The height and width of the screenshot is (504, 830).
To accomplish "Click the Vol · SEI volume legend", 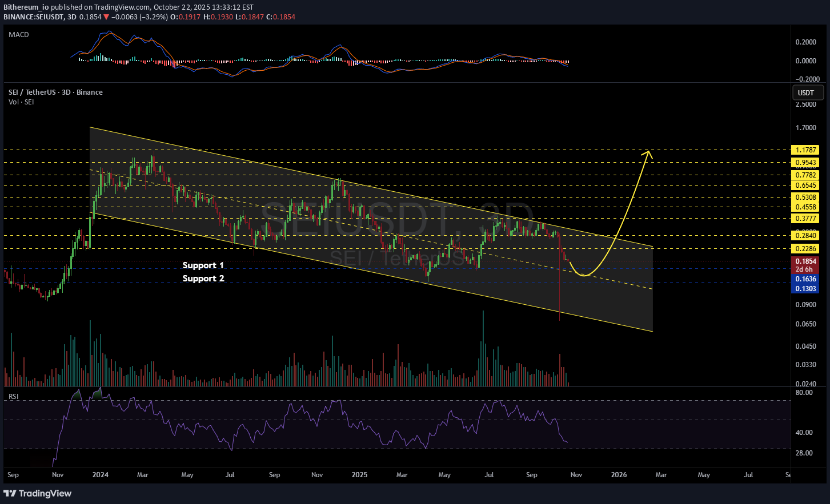I will point(21,102).
